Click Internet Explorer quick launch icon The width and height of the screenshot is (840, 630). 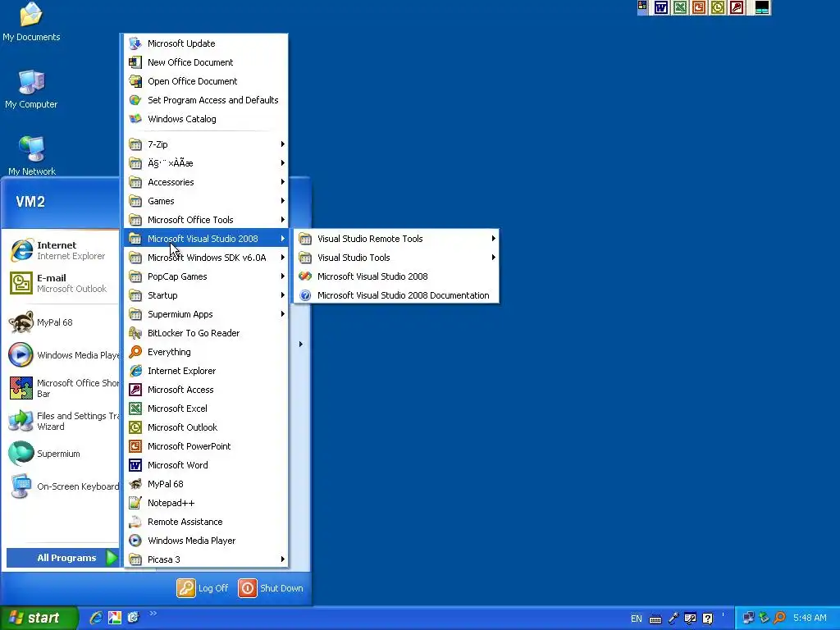[x=96, y=618]
